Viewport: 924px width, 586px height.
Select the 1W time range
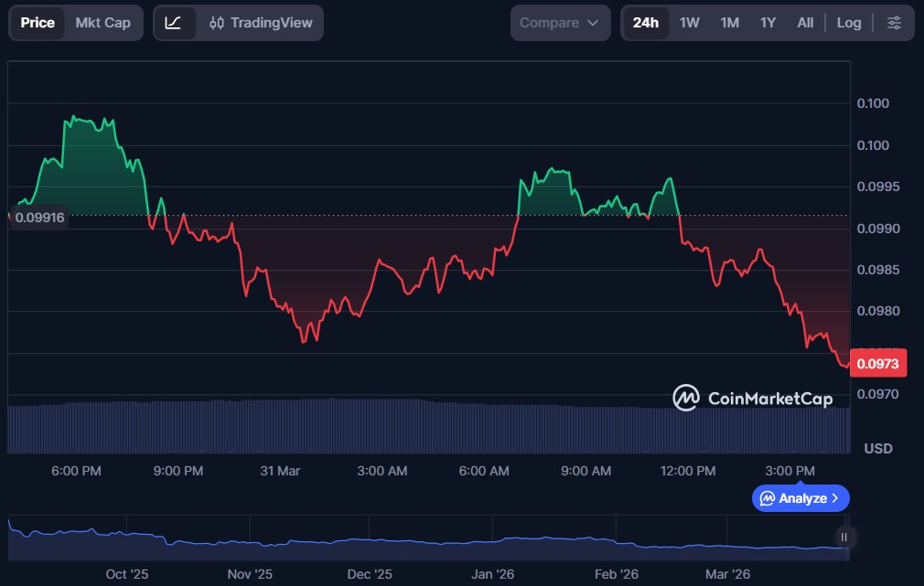(x=690, y=23)
